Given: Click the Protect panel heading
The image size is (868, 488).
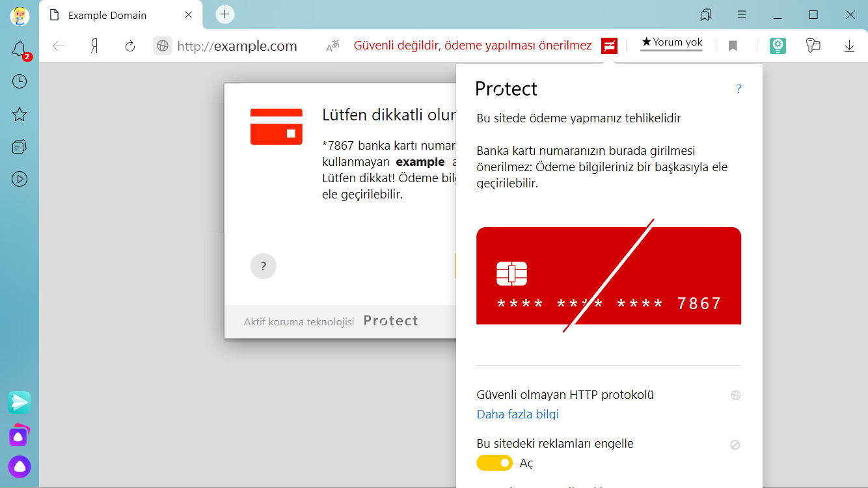Looking at the screenshot, I should click(507, 88).
